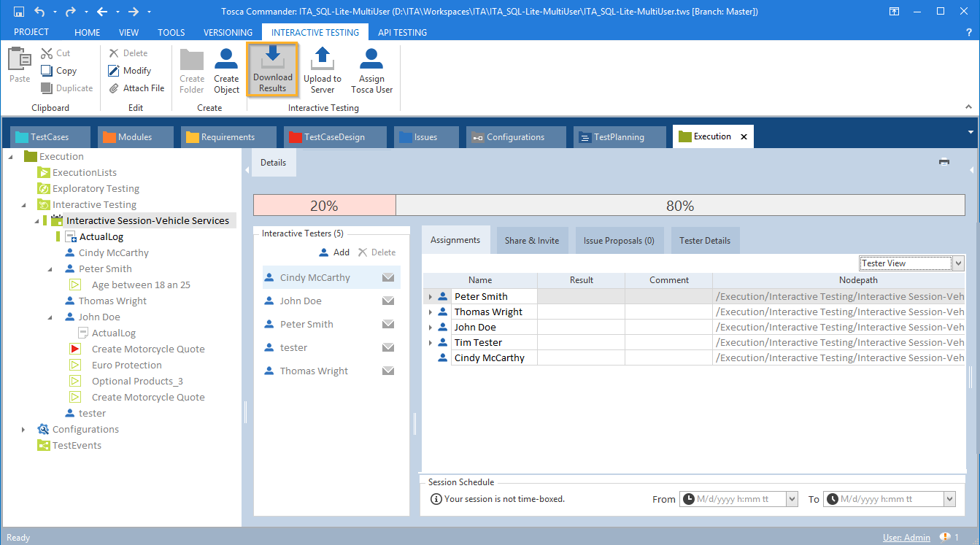
Task: Click the Upload to Server icon
Action: [322, 58]
